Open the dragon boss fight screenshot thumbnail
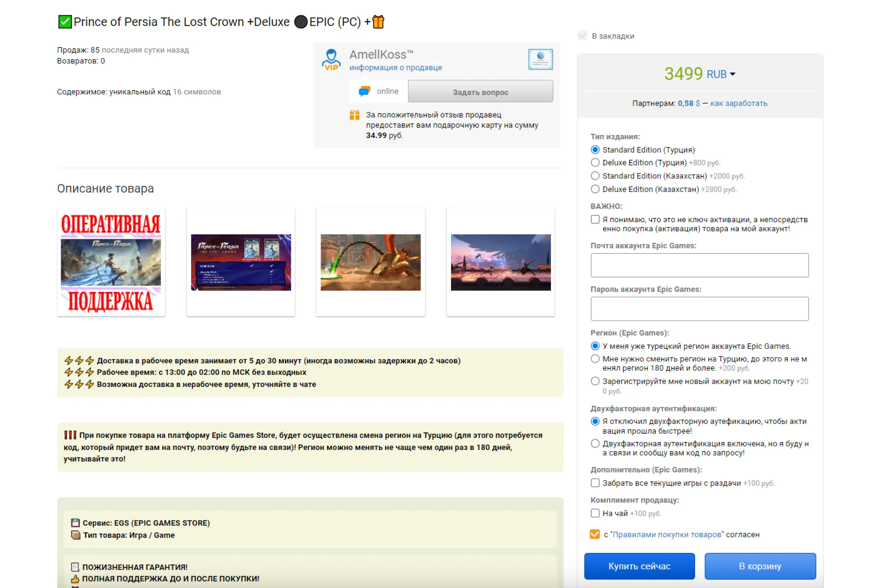The height and width of the screenshot is (588, 882). point(371,262)
